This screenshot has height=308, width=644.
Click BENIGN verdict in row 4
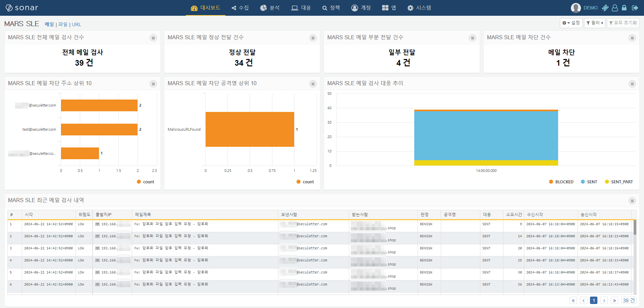[x=426, y=260]
